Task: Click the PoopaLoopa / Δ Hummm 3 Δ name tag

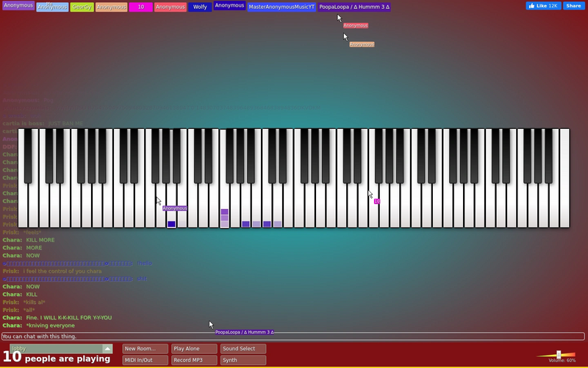Action: coord(354,7)
